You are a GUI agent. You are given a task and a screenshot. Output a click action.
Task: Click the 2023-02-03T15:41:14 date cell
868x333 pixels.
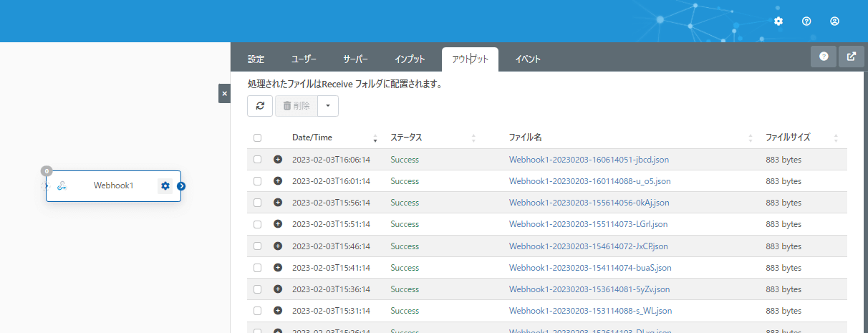(331, 268)
